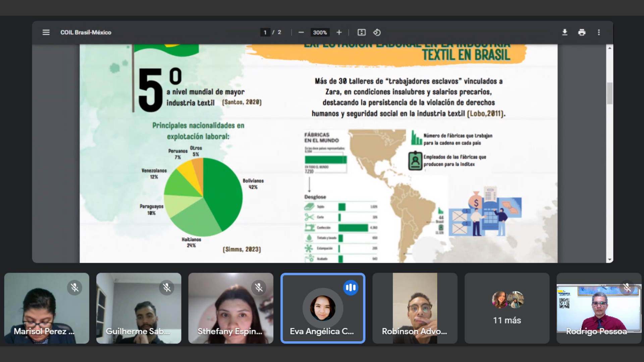Click Marisol Perez's muted microphone icon
The height and width of the screenshot is (362, 644).
click(74, 288)
